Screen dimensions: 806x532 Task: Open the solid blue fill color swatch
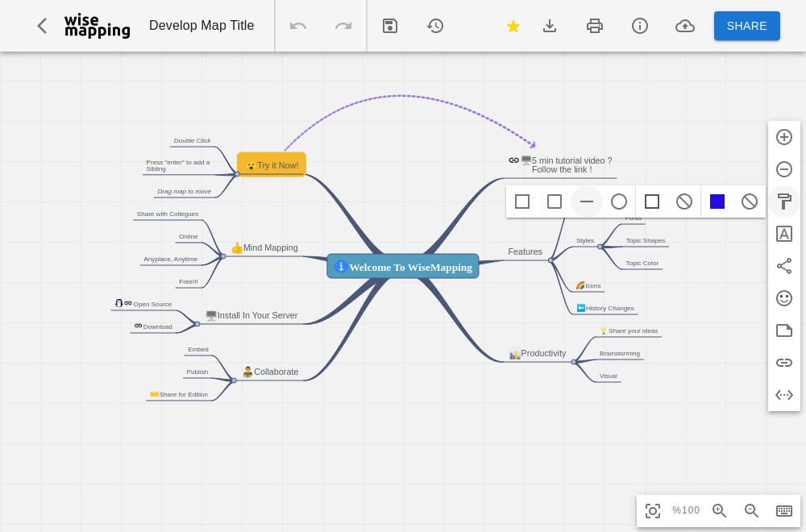click(x=717, y=202)
